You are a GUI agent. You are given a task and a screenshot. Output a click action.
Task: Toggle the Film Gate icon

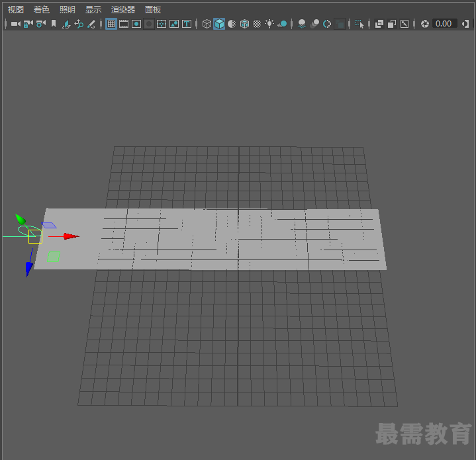click(124, 24)
